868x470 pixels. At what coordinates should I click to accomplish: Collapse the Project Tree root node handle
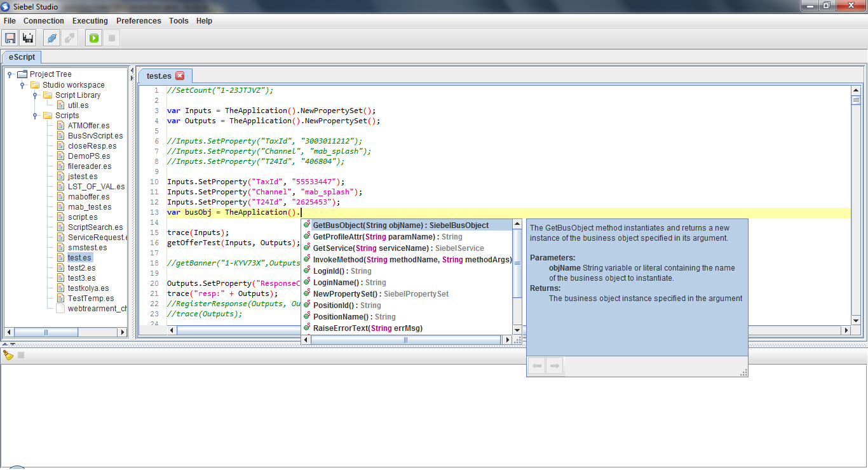[10, 74]
